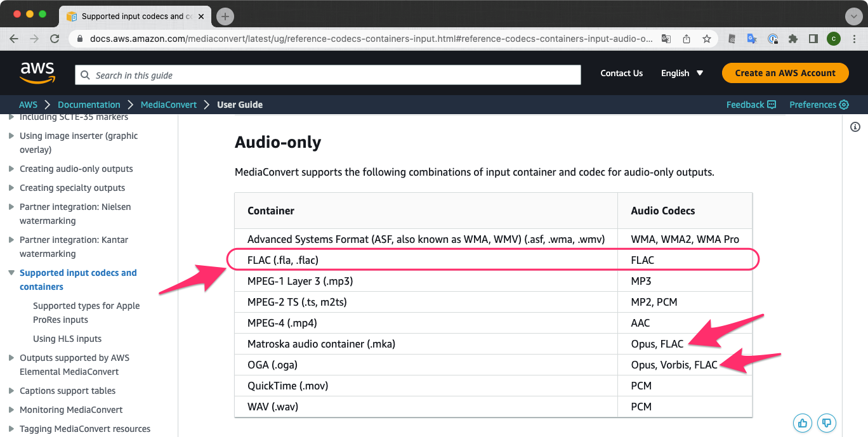The width and height of the screenshot is (868, 437).
Task: Rate the page with thumbs down
Action: point(826,422)
